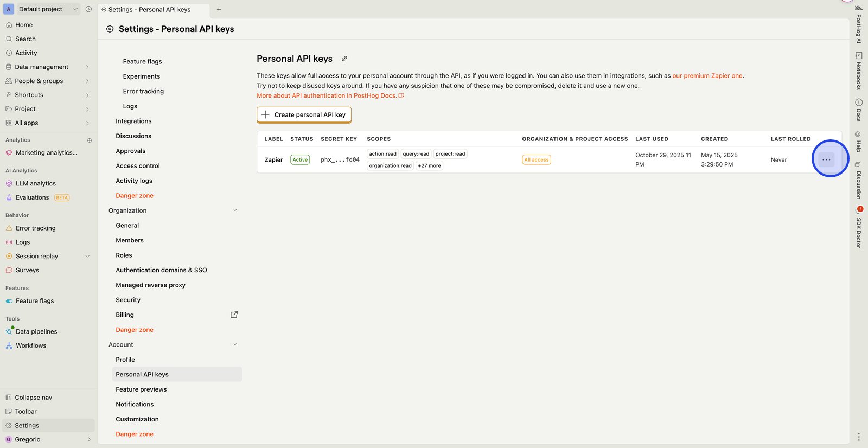The height and width of the screenshot is (448, 868).
Task: Open the premium Zapier integration link
Action: coord(707,76)
